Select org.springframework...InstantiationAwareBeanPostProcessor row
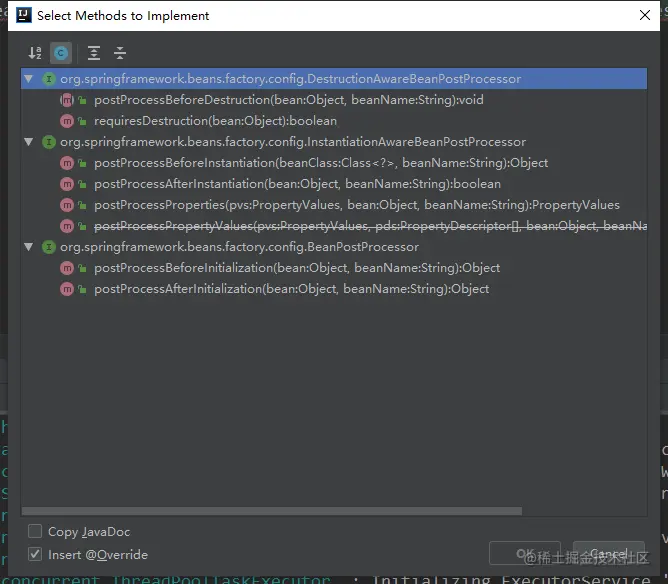This screenshot has width=668, height=584. pyautogui.click(x=334, y=142)
